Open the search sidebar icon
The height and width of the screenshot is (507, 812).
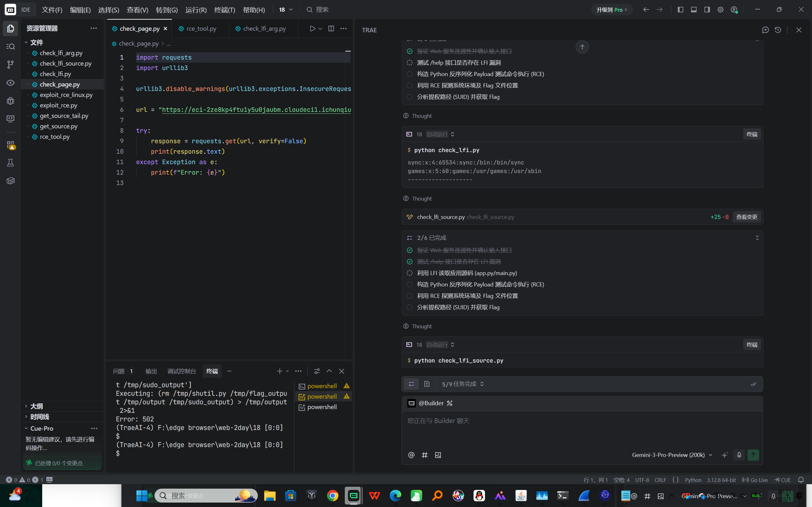pyautogui.click(x=10, y=47)
